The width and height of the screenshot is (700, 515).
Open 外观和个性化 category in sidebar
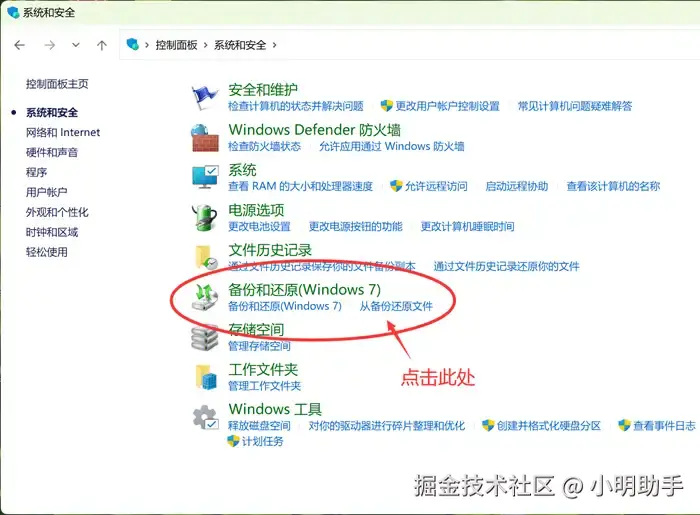57,212
